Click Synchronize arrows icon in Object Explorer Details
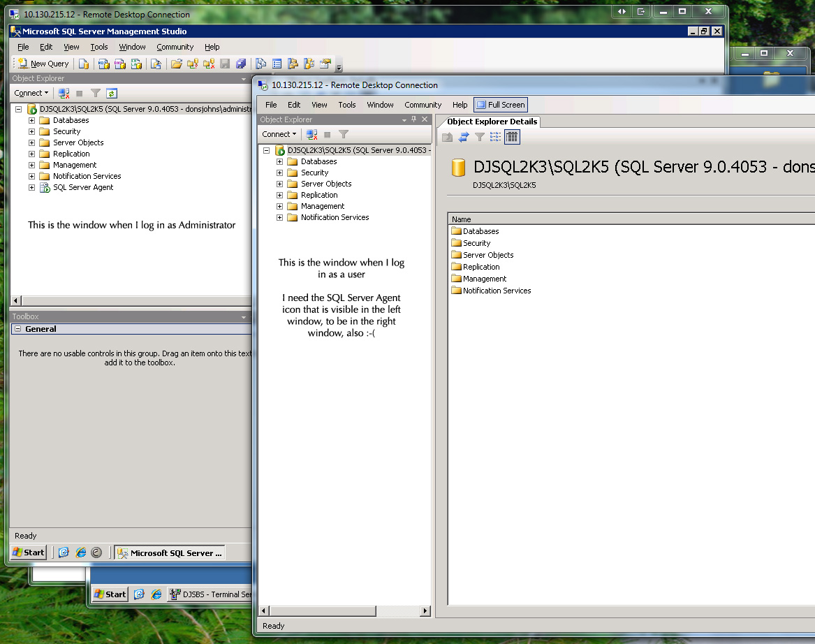This screenshot has height=644, width=815. (x=464, y=137)
